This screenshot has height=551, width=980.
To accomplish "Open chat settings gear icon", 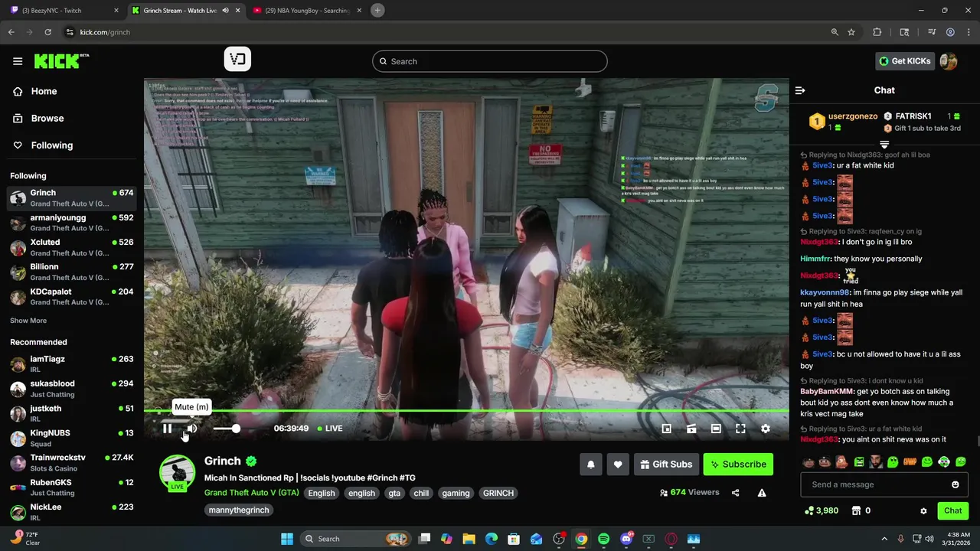I will (x=923, y=510).
